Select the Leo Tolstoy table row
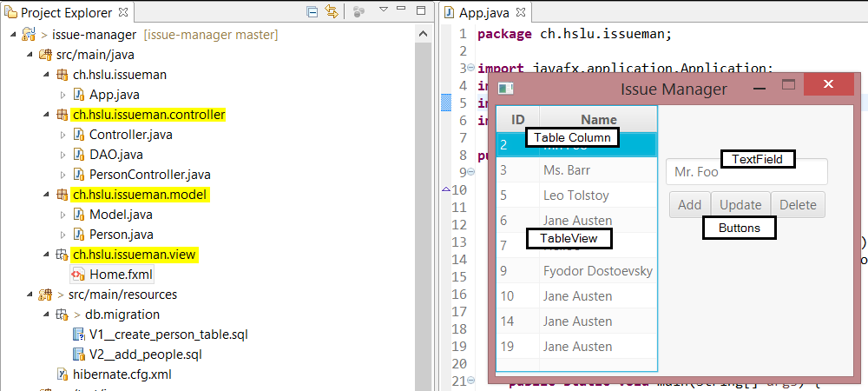The height and width of the screenshot is (391, 868). pos(577,195)
